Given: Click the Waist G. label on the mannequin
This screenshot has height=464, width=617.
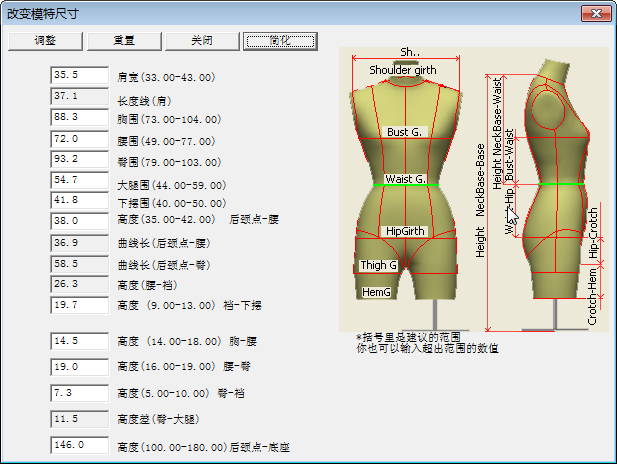Looking at the screenshot, I should click(405, 179).
